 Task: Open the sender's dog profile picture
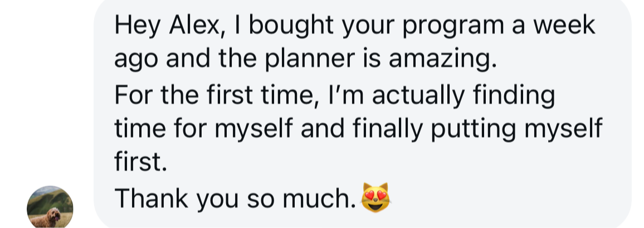tap(50, 208)
